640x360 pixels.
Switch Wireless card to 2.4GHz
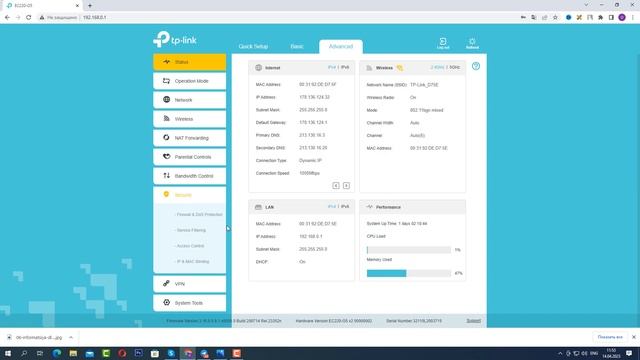point(437,67)
